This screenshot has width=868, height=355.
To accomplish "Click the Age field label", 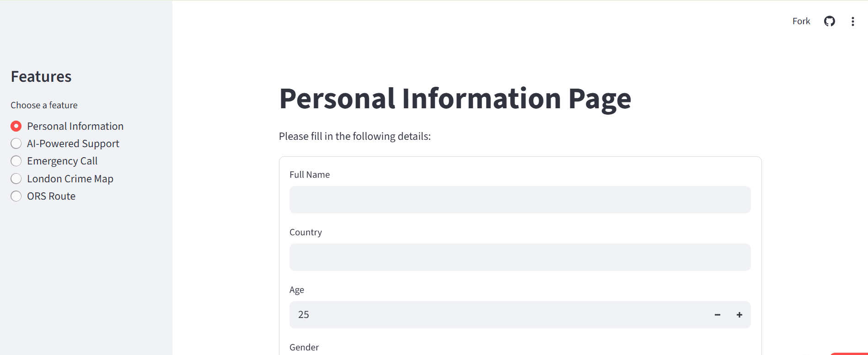I will point(297,290).
